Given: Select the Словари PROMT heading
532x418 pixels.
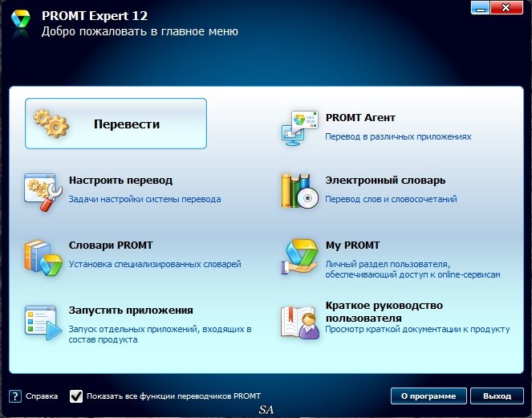Looking at the screenshot, I should coord(111,246).
